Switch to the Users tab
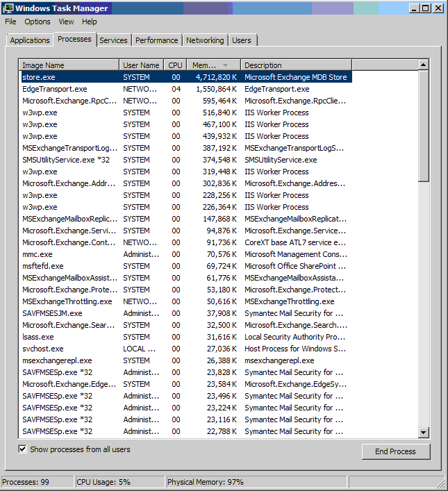This screenshot has width=448, height=491. point(242,40)
